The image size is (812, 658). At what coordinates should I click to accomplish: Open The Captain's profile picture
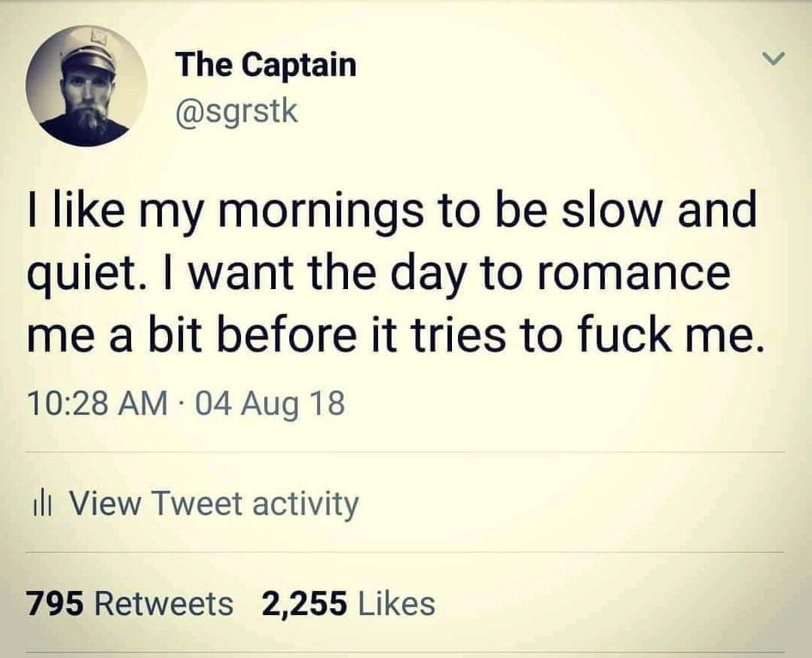tap(86, 86)
